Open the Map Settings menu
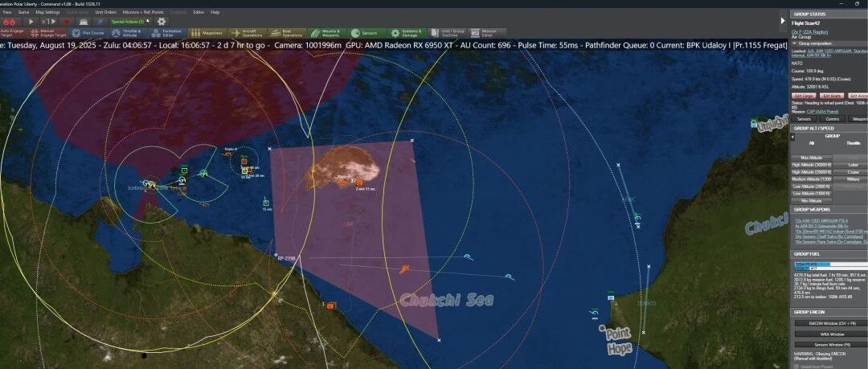Image resolution: width=868 pixels, height=369 pixels. (x=47, y=11)
